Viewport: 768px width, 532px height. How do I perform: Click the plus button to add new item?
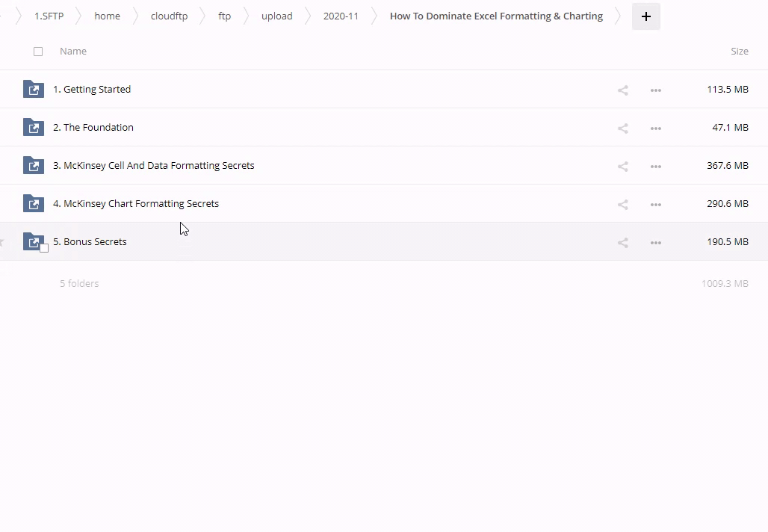[645, 16]
